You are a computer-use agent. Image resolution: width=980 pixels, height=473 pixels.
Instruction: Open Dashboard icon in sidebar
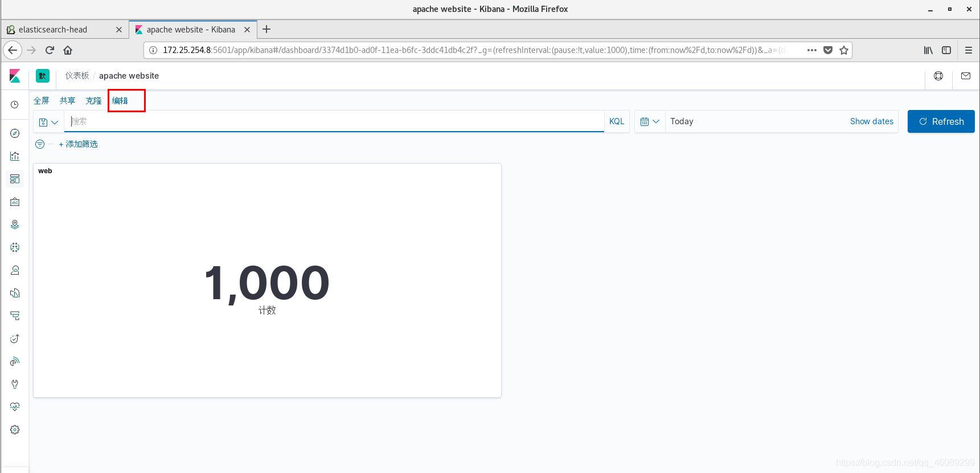pyautogui.click(x=15, y=179)
